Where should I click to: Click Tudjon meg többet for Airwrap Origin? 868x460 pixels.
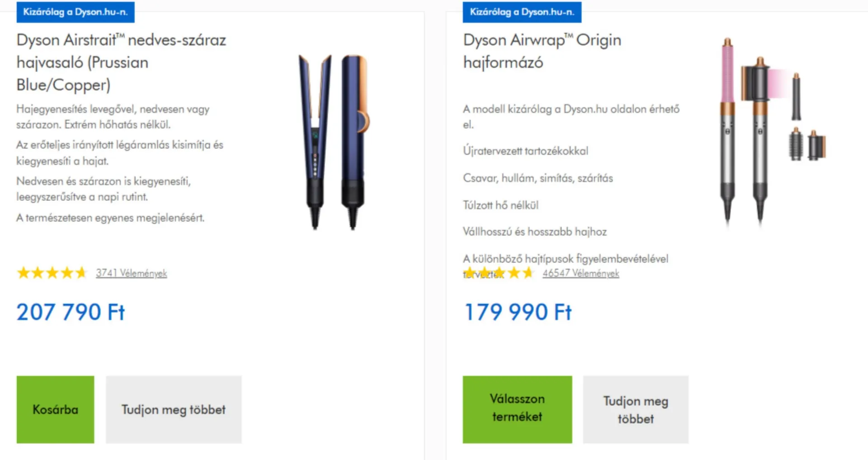click(x=635, y=409)
